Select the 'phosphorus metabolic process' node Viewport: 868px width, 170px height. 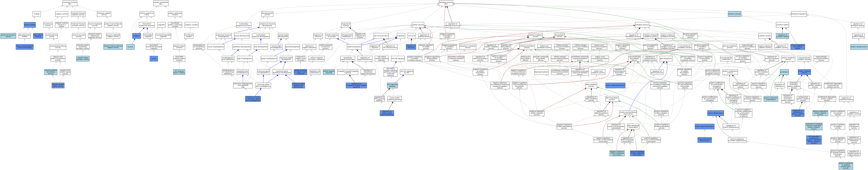tap(468, 47)
